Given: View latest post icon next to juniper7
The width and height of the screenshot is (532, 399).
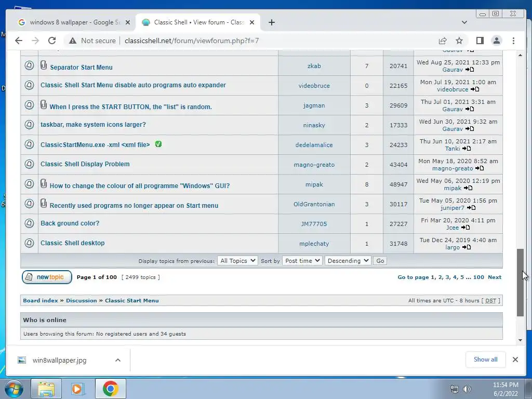Looking at the screenshot, I should click(471, 208).
